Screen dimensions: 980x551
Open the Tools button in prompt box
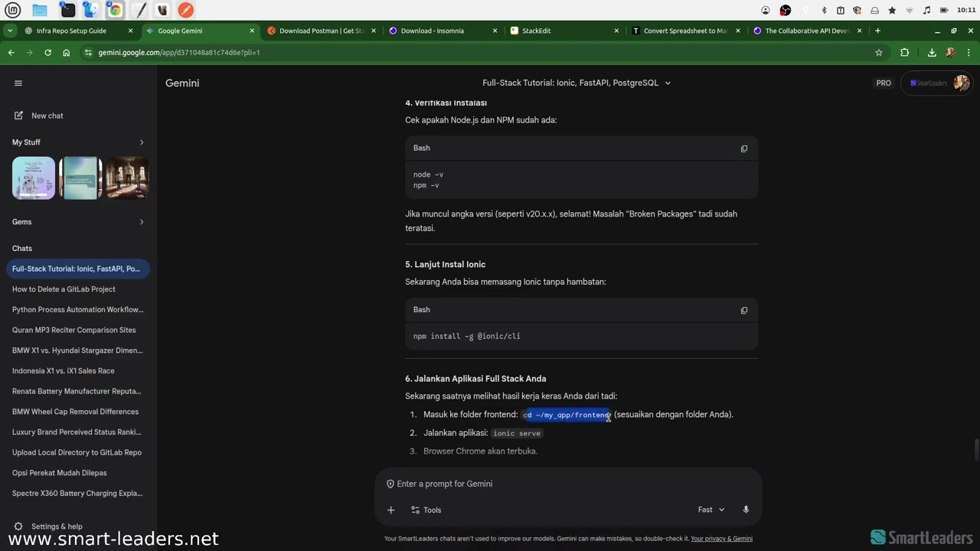pyautogui.click(x=426, y=510)
